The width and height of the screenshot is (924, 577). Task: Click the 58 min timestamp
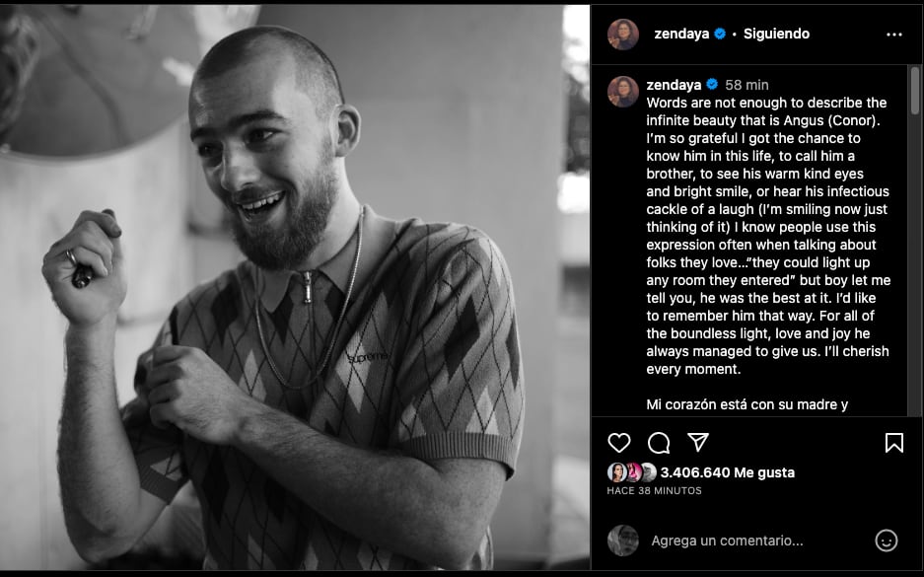pyautogui.click(x=746, y=85)
